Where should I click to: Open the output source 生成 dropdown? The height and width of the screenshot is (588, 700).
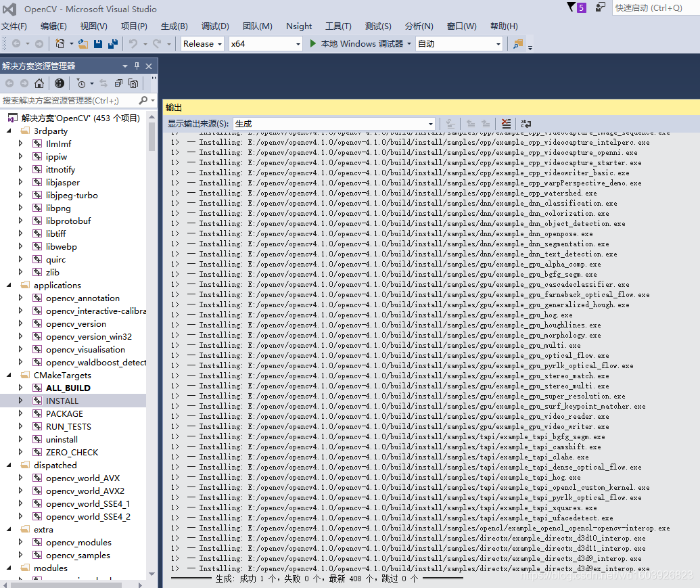coord(334,124)
